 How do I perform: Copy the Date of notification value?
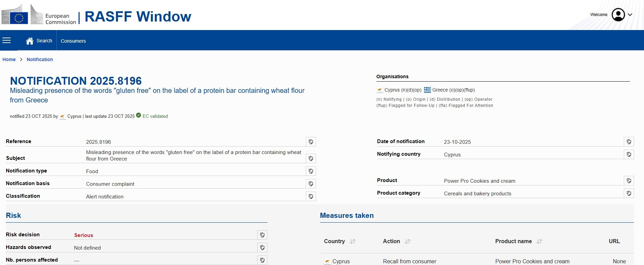pyautogui.click(x=629, y=142)
